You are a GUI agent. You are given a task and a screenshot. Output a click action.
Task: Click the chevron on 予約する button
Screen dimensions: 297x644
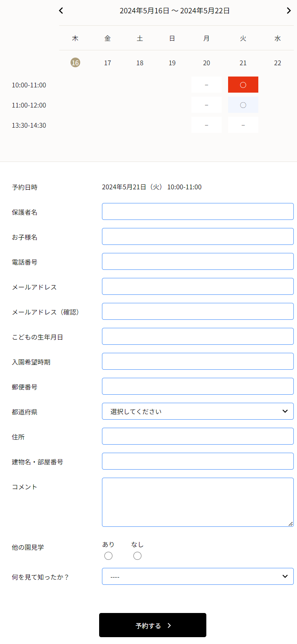[x=169, y=625]
